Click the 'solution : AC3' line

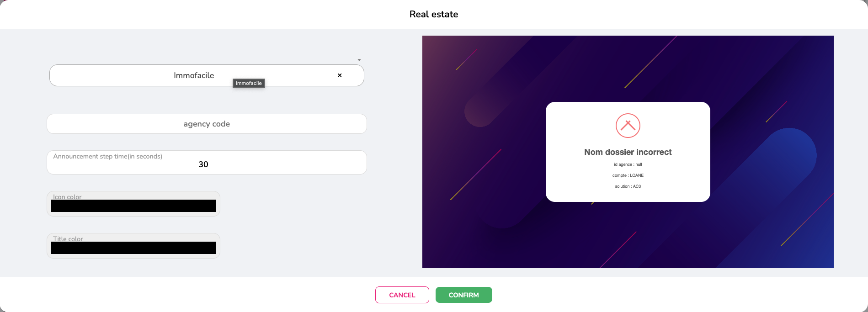(x=628, y=186)
